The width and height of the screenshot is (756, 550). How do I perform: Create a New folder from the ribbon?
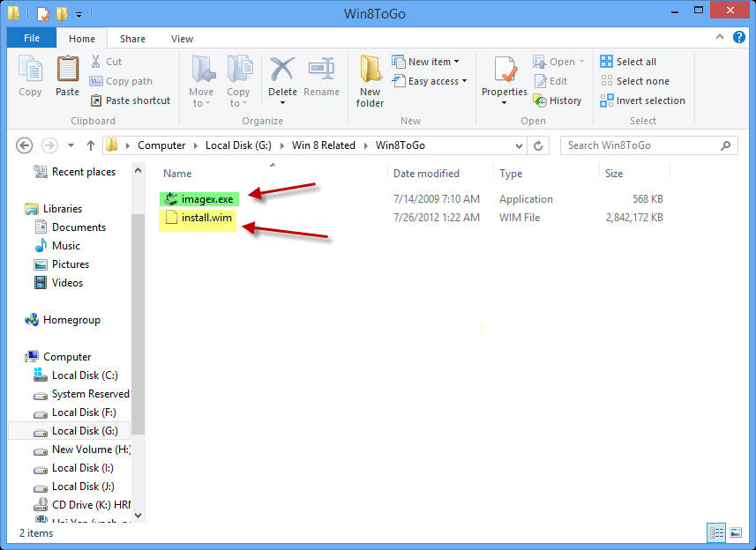(370, 81)
